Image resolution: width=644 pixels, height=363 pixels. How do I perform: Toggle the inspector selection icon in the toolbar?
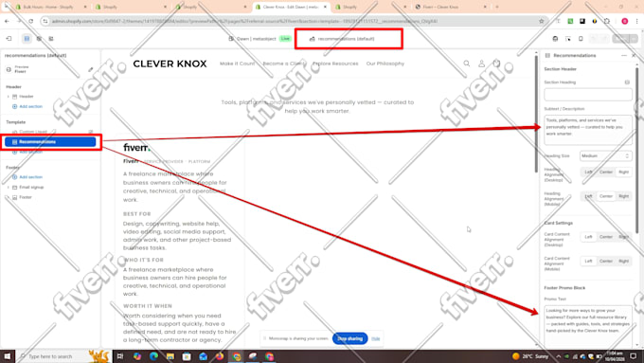(568, 39)
